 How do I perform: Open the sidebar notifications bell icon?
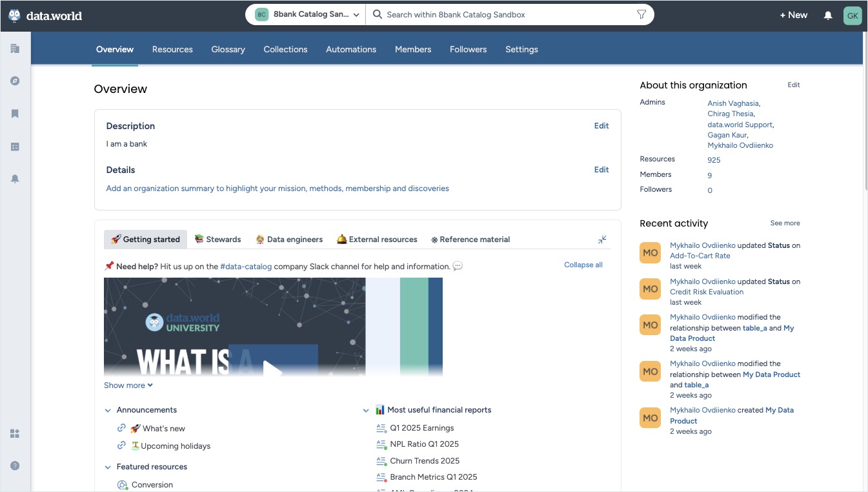click(x=15, y=179)
